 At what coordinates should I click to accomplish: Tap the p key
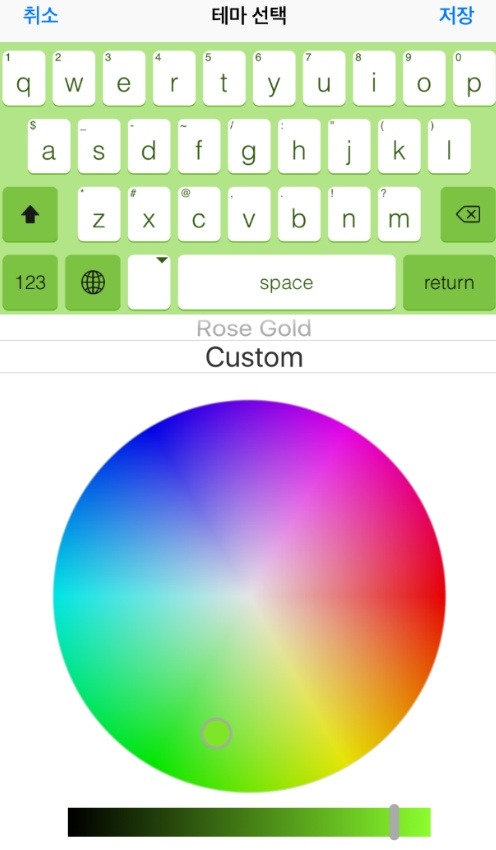click(474, 79)
